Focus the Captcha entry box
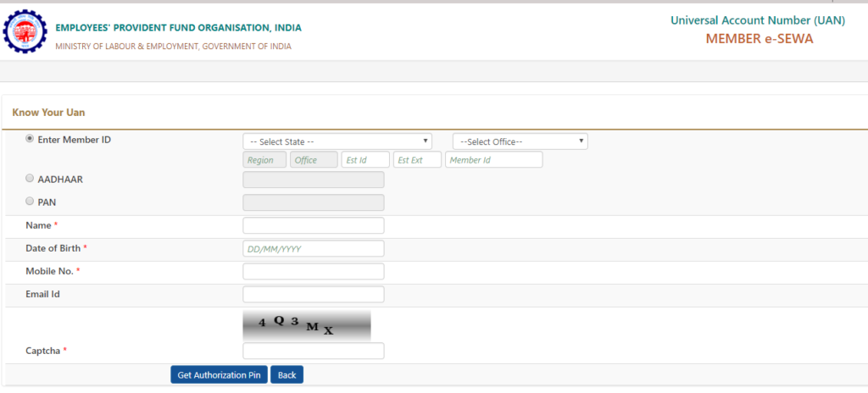 [314, 351]
